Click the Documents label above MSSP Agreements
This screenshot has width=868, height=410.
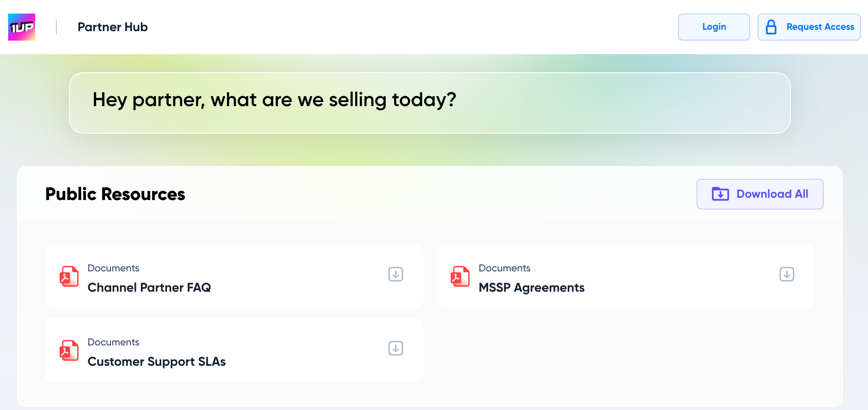coord(504,268)
